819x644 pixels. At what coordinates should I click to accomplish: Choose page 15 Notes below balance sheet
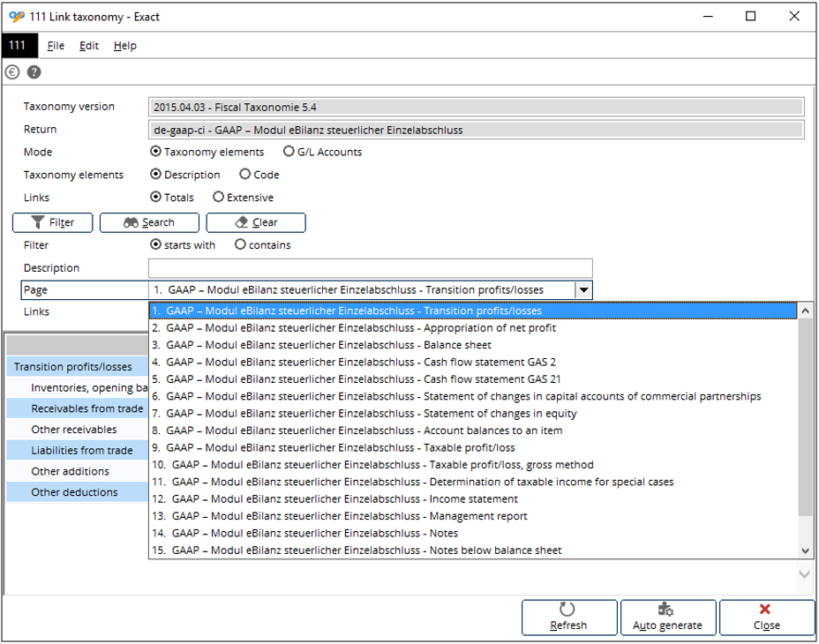click(x=473, y=550)
